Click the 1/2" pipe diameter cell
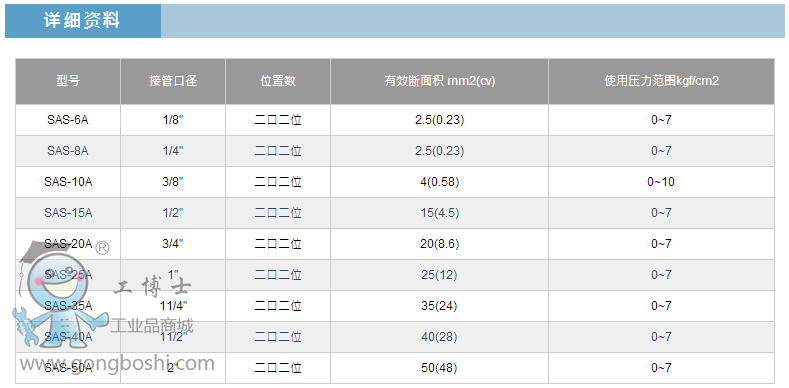The width and height of the screenshot is (789, 388). pos(173,213)
